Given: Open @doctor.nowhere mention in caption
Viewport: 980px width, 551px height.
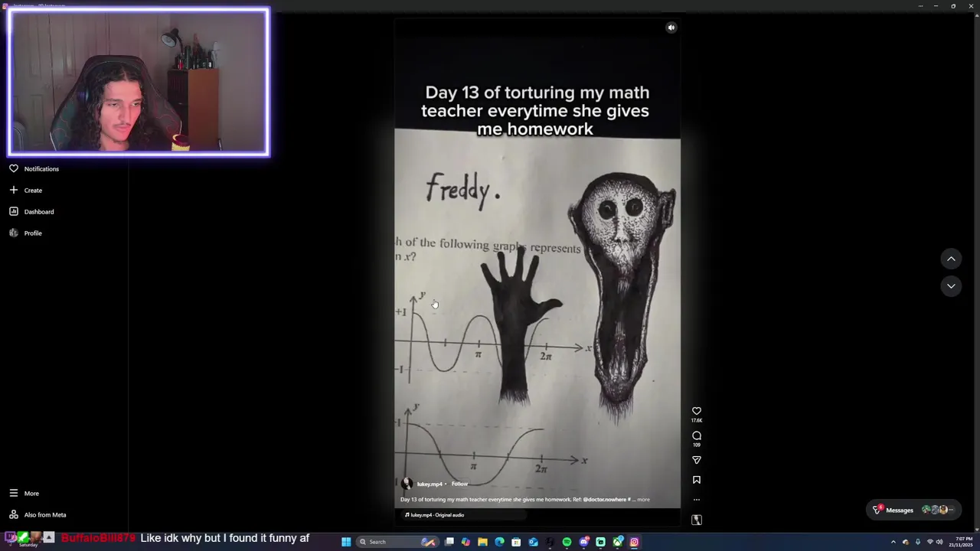Looking at the screenshot, I should point(605,500).
